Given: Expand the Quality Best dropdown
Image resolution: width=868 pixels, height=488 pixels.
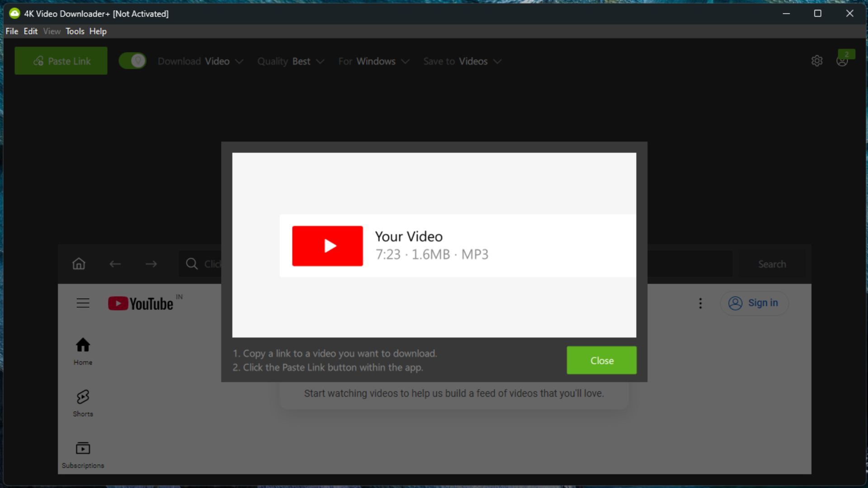Looking at the screenshot, I should (x=291, y=61).
